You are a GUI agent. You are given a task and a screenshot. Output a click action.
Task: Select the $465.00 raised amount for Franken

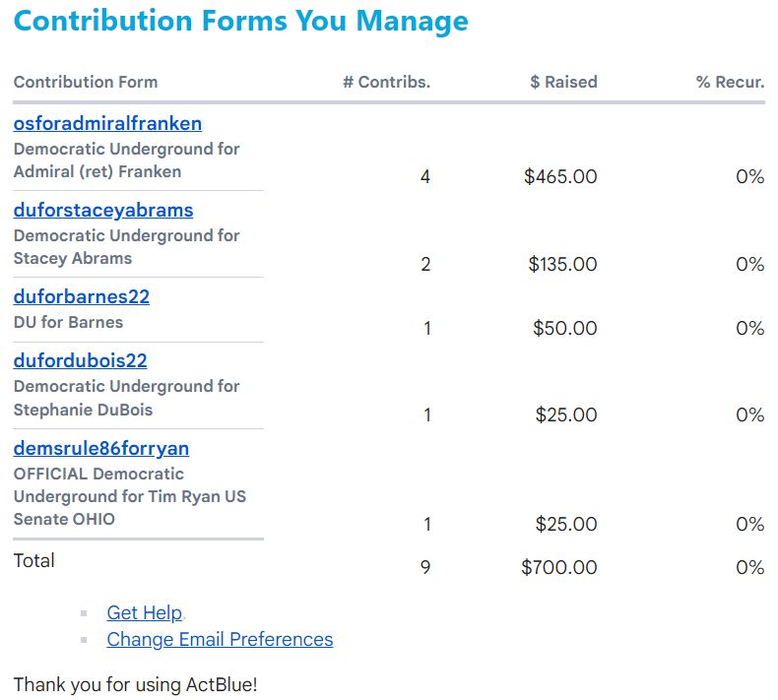[x=560, y=176]
